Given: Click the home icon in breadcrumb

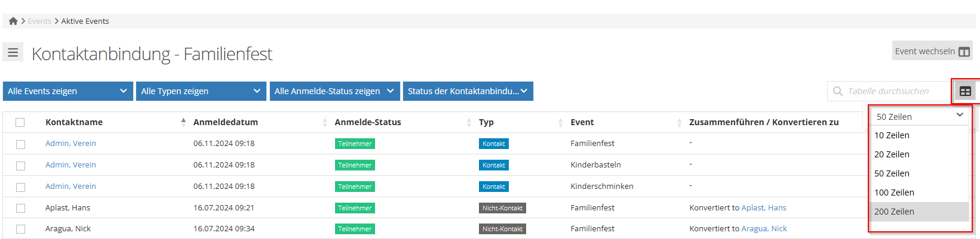Looking at the screenshot, I should click(x=13, y=21).
